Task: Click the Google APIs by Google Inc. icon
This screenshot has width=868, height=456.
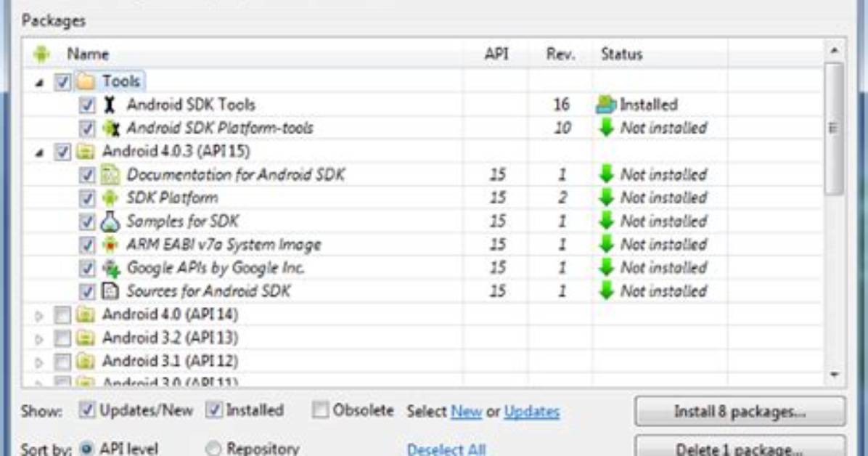Action: pyautogui.click(x=111, y=268)
